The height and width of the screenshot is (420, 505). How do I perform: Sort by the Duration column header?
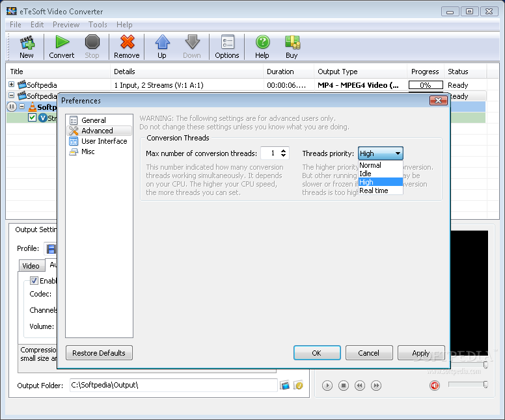click(x=288, y=72)
